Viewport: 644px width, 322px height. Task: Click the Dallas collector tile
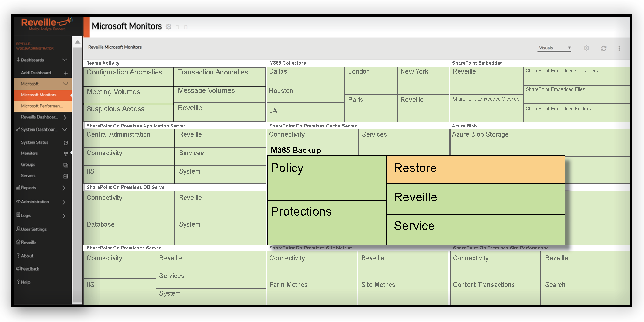(x=306, y=76)
